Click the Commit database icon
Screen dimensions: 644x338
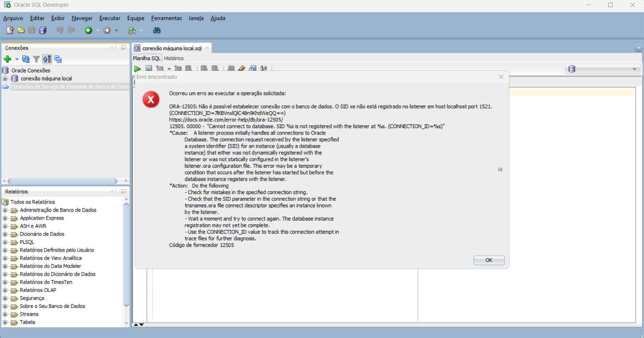[204, 69]
